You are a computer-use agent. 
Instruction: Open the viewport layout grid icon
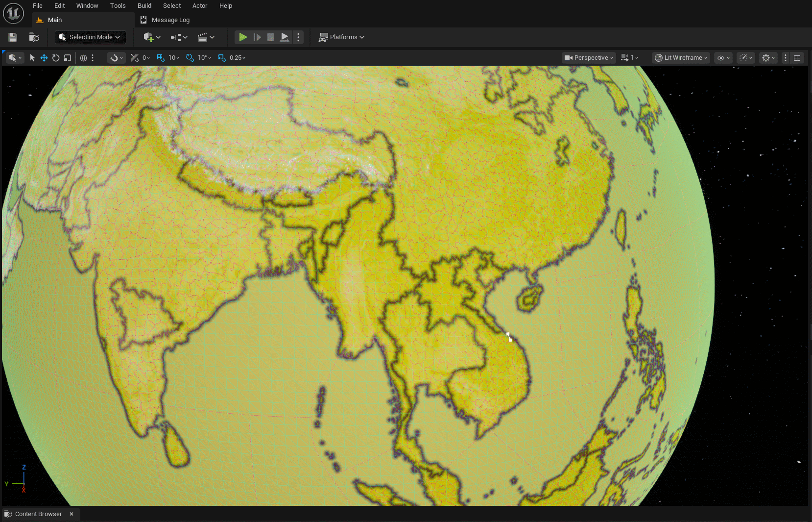(x=797, y=58)
